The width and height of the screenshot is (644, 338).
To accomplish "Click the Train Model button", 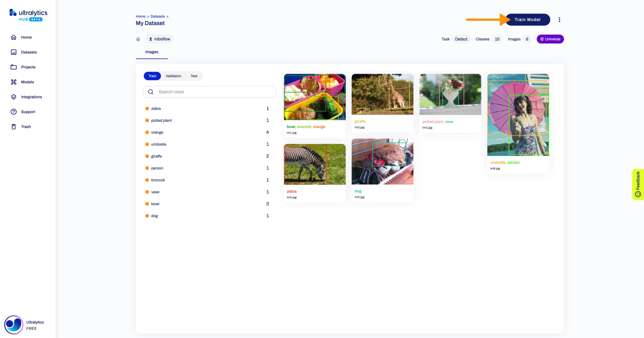I will click(x=527, y=20).
